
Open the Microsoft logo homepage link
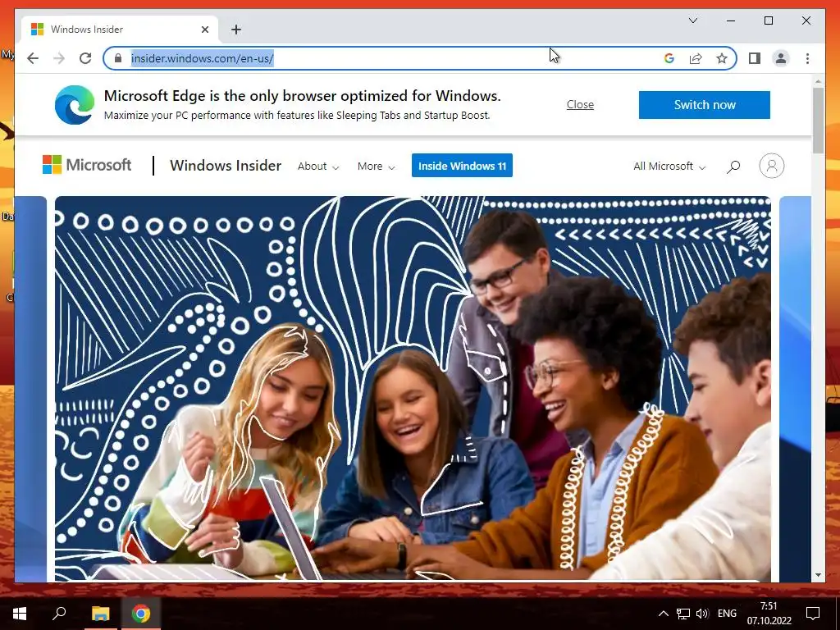click(x=87, y=165)
